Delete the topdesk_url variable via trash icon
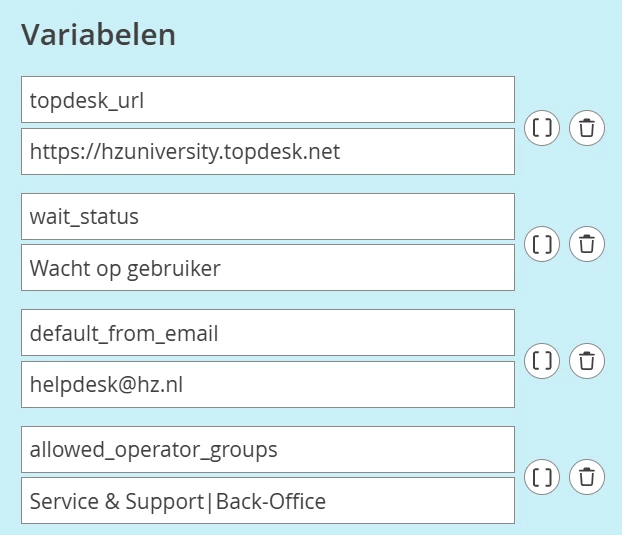 [587, 128]
